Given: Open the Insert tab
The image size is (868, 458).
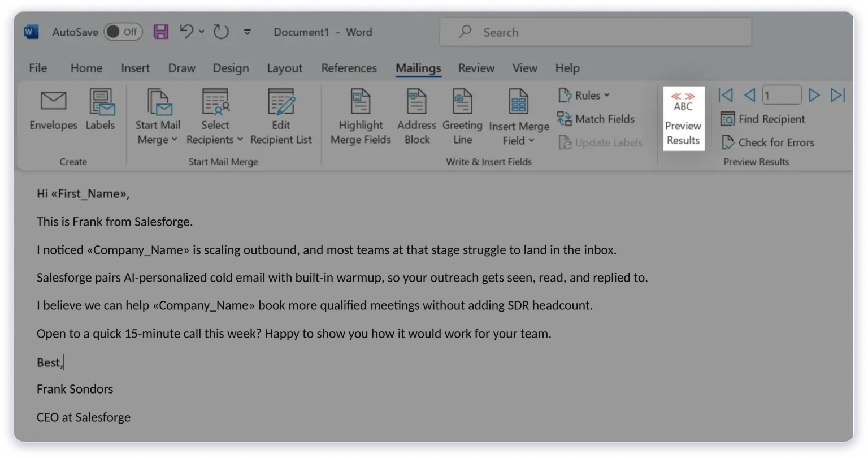Looking at the screenshot, I should click(135, 68).
